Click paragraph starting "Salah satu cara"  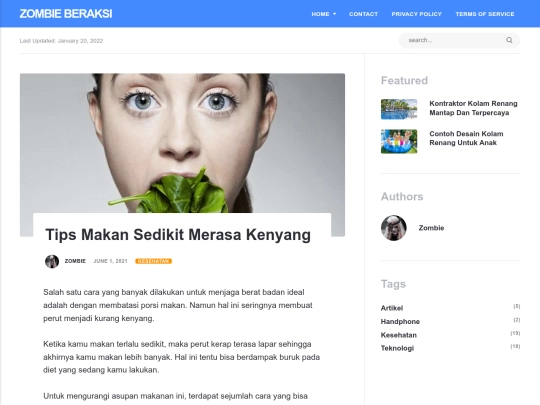click(x=178, y=305)
